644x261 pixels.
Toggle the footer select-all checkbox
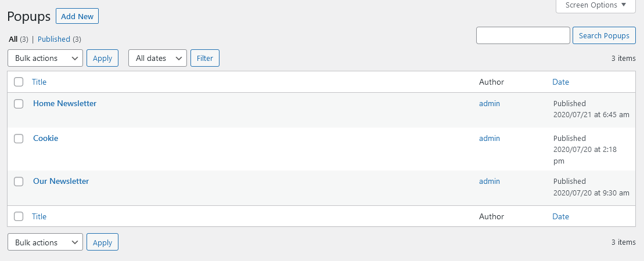click(x=19, y=216)
